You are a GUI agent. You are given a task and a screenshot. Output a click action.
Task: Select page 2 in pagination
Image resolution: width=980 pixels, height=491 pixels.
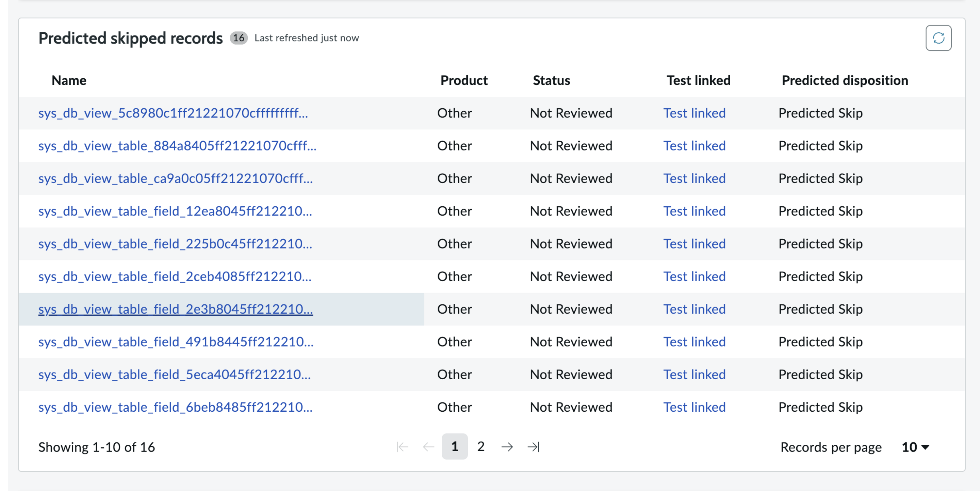coord(481,446)
